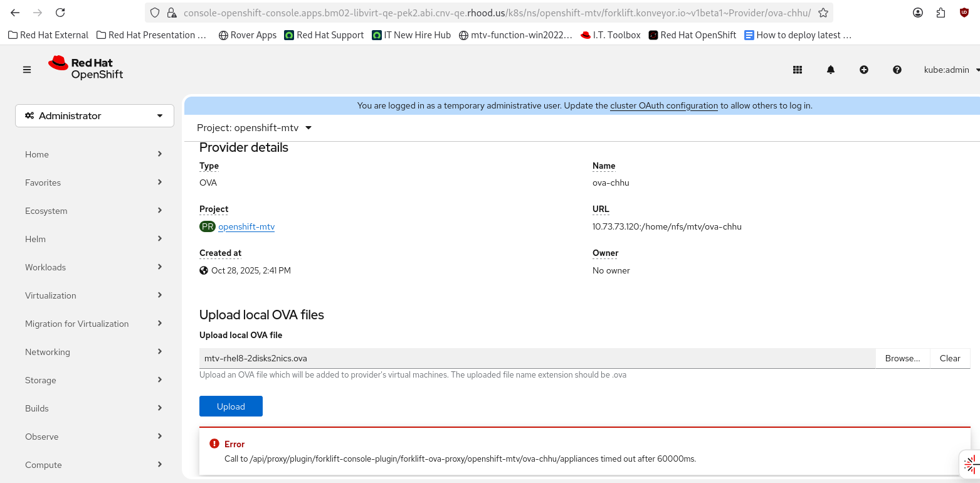980x483 pixels.
Task: Open the uBlock shield extension icon
Action: coord(964,13)
